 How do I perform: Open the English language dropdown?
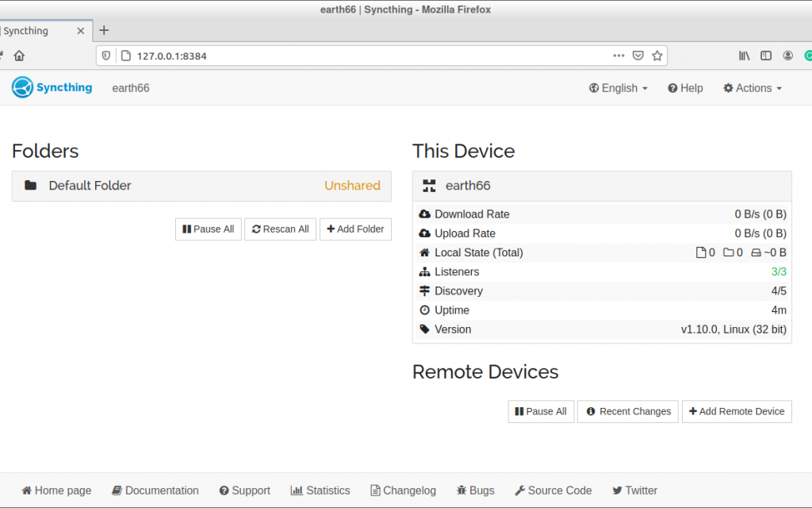pos(618,88)
